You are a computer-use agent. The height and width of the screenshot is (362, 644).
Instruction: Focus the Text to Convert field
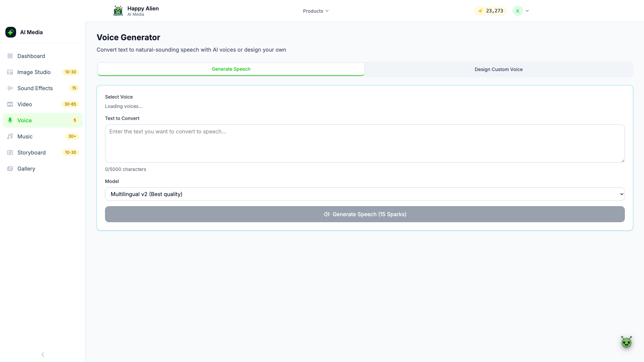(365, 143)
